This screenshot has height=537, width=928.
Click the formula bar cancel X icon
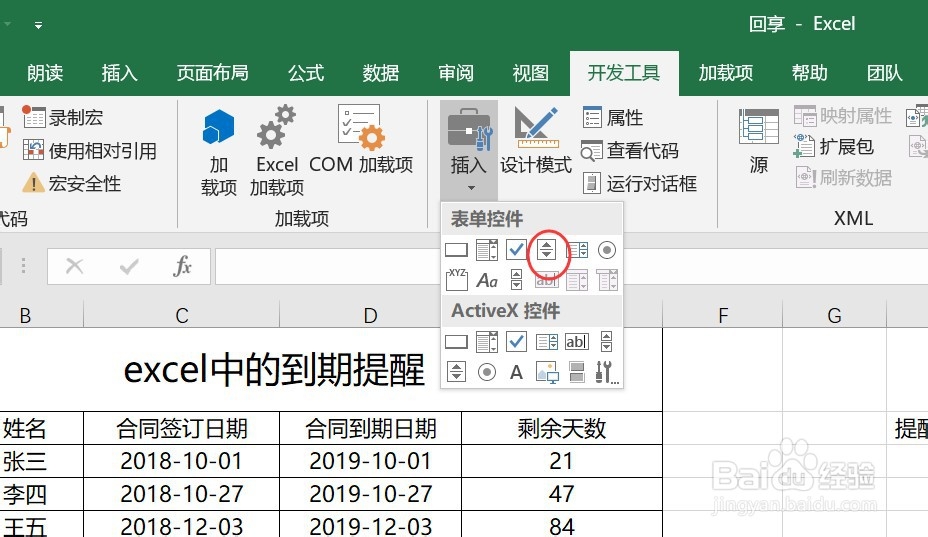pos(75,266)
